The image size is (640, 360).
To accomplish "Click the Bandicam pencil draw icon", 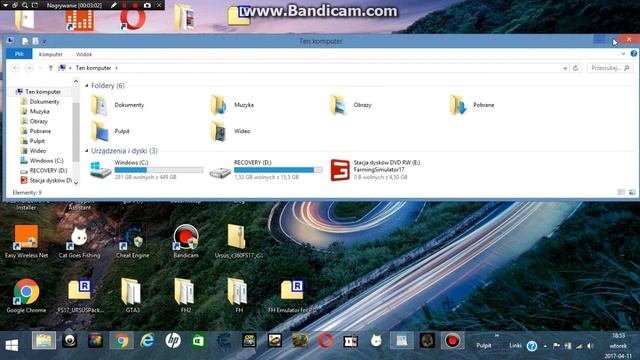I will click(x=114, y=5).
